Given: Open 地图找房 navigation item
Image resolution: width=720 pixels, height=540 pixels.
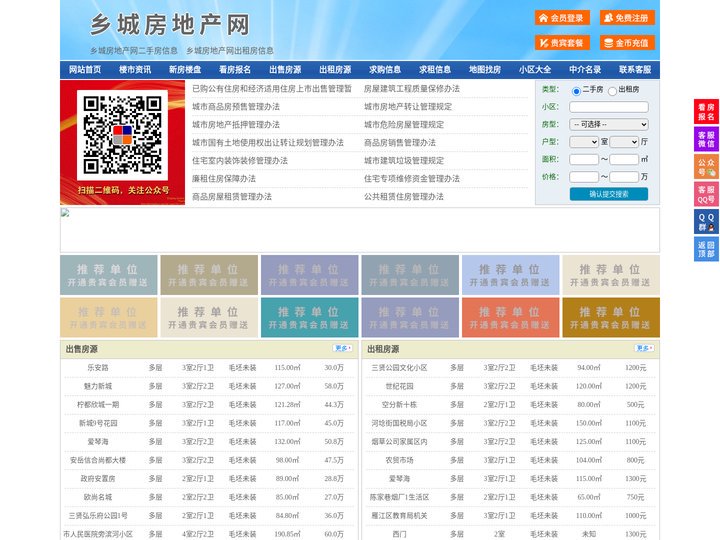Looking at the screenshot, I should (485, 70).
